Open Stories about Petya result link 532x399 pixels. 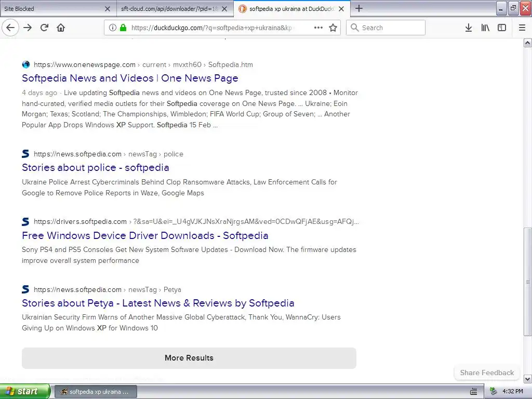click(158, 303)
